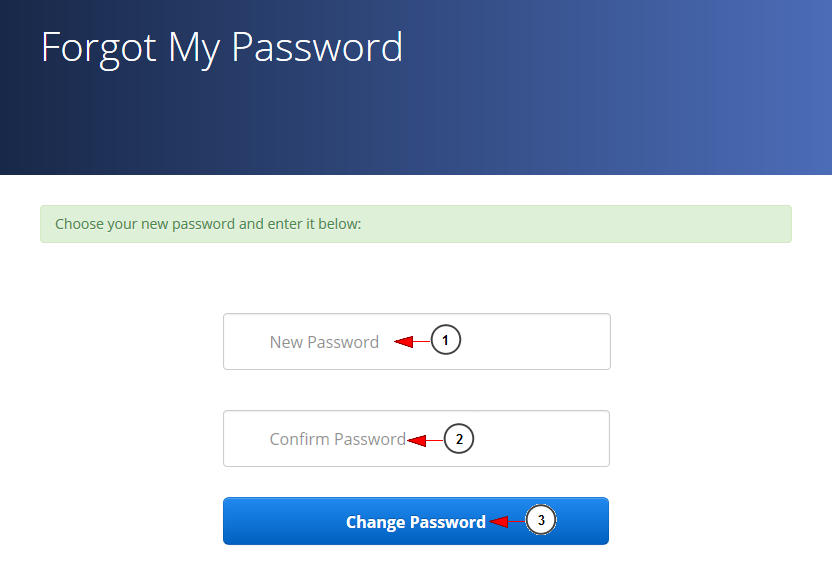832x566 pixels.
Task: Click the word "Forgot" in the title
Action: [x=98, y=47]
